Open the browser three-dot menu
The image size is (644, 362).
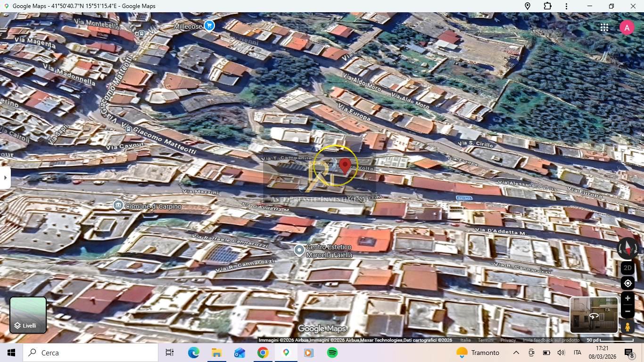[566, 6]
